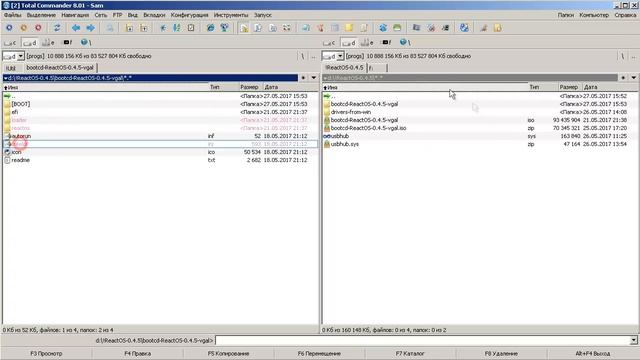Select the readme txt file

pos(160,160)
